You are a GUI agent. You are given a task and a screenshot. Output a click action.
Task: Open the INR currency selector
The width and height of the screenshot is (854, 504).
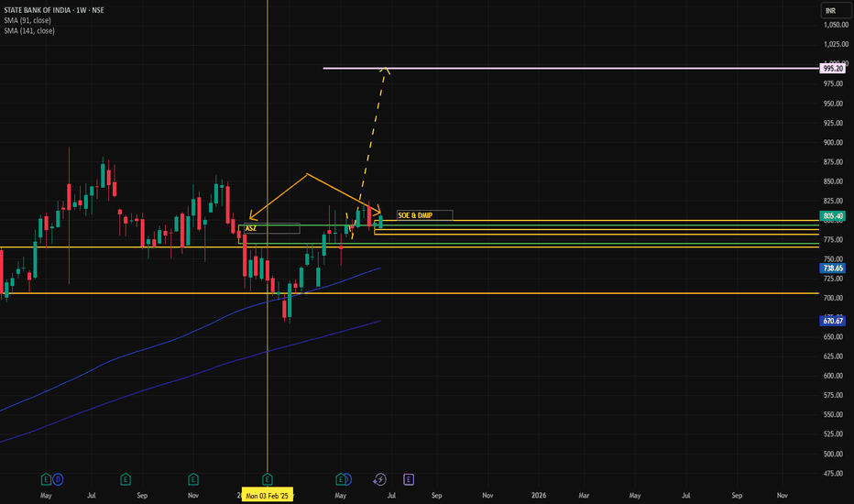[x=835, y=10]
